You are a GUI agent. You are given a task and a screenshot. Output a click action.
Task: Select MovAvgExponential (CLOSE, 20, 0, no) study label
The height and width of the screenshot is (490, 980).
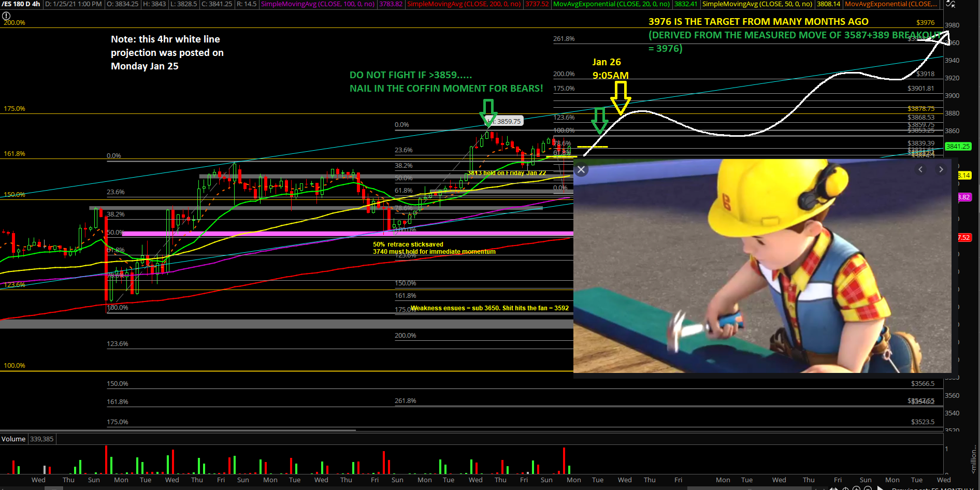[x=612, y=4]
